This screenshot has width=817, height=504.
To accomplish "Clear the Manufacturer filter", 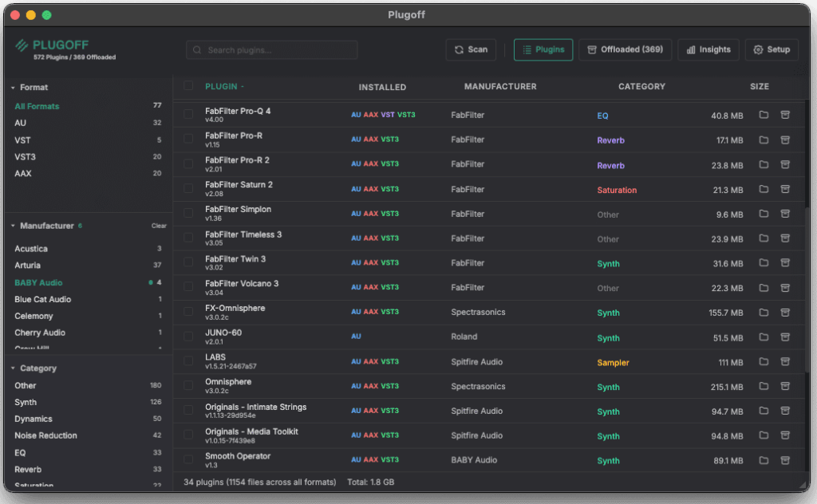I will [159, 226].
